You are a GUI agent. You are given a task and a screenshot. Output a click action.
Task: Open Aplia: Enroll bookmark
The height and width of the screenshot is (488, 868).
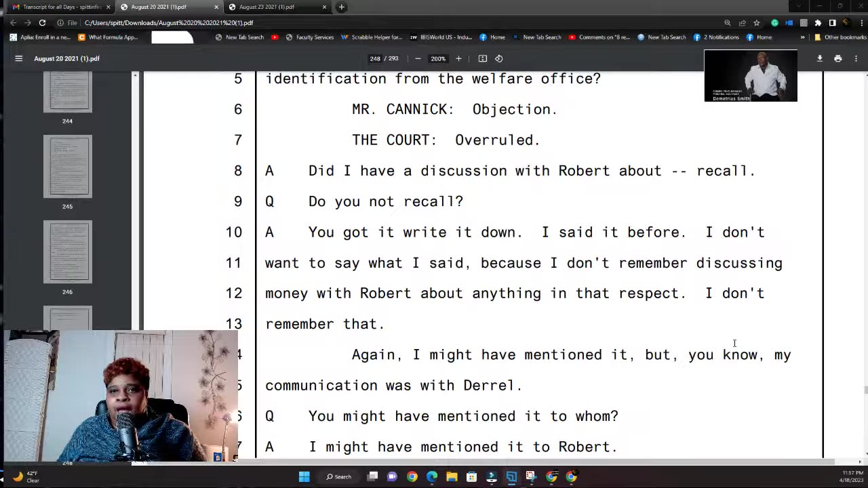coord(41,37)
